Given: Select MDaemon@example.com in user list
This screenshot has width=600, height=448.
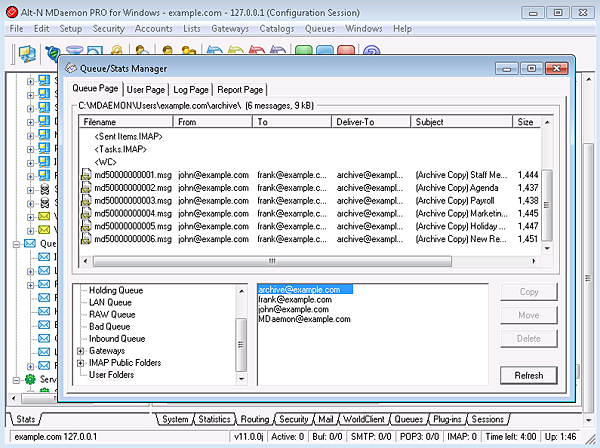Looking at the screenshot, I should pos(304,319).
